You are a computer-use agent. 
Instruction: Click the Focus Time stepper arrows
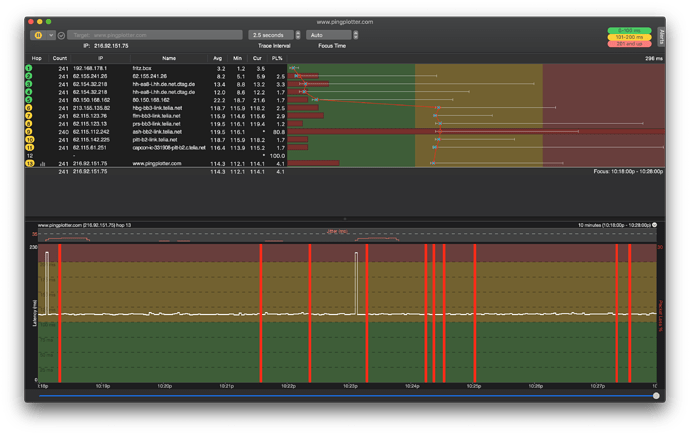coord(356,35)
